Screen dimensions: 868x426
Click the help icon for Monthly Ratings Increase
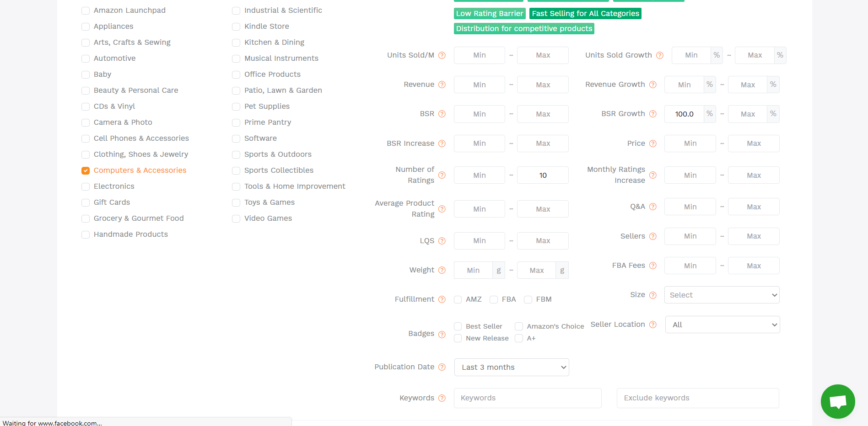pyautogui.click(x=653, y=175)
